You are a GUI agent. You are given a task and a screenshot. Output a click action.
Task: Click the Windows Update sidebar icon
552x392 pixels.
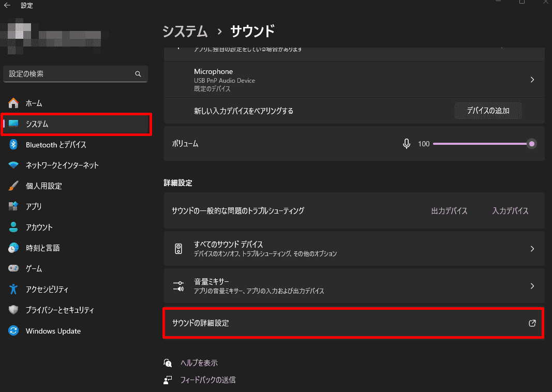[14, 331]
